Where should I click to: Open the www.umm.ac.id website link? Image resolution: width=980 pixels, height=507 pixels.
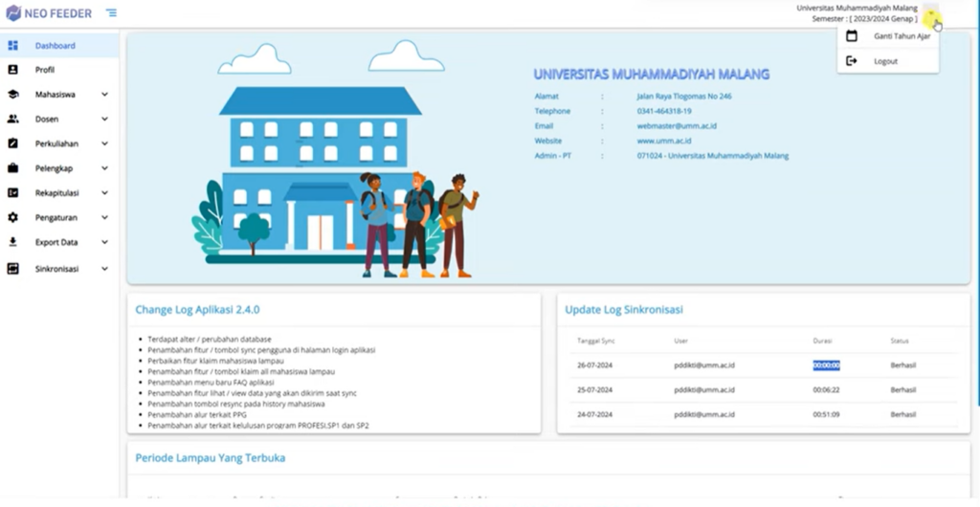coord(663,141)
